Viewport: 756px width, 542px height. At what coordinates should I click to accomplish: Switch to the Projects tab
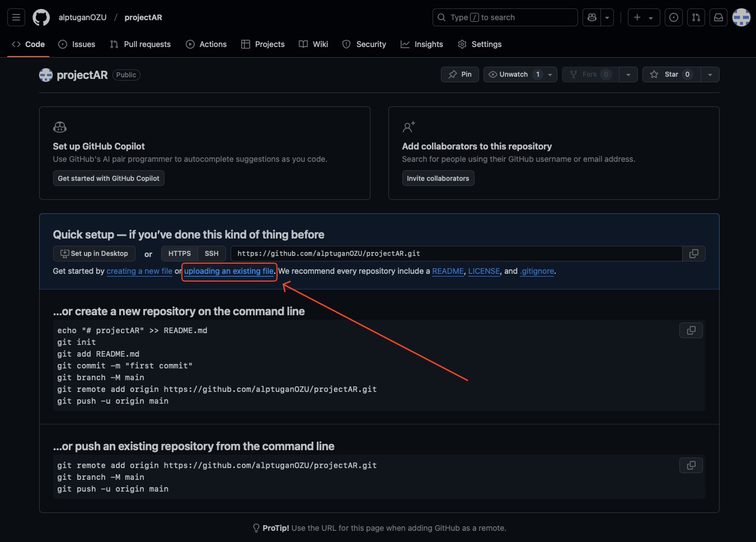(x=263, y=44)
